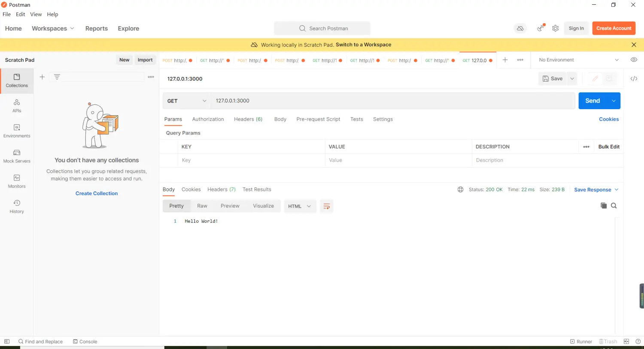
Task: Click the plus icon to create a collection
Action: pyautogui.click(x=42, y=77)
